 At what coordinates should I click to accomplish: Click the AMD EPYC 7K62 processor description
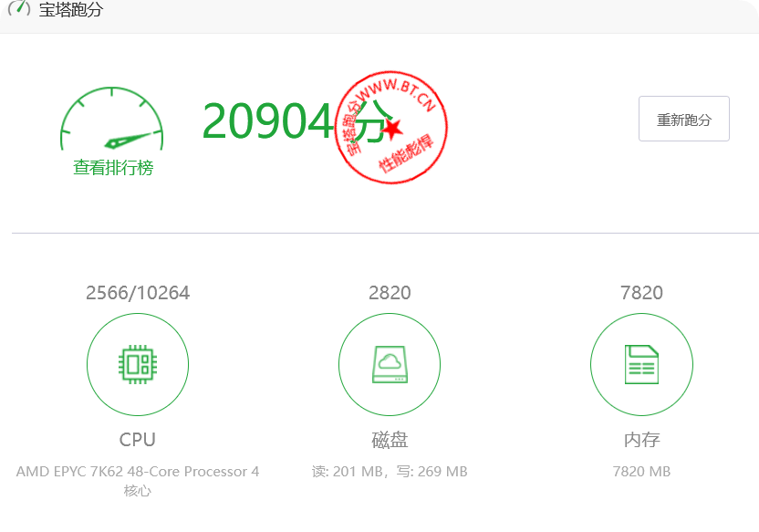click(138, 481)
